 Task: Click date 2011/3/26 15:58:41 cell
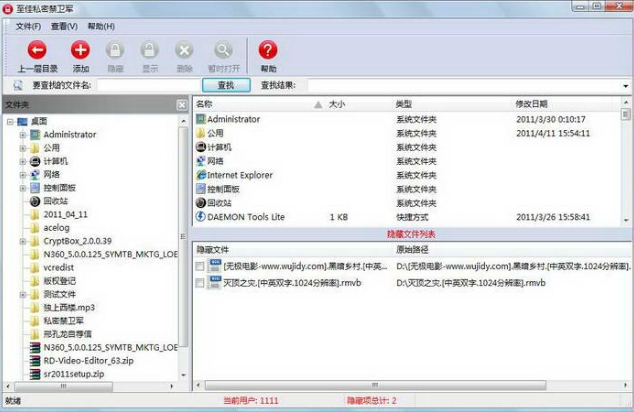[553, 217]
